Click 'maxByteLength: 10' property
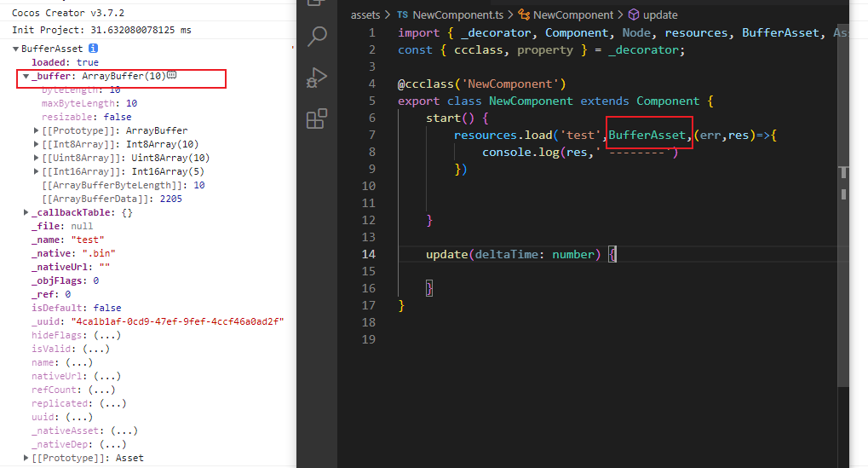This screenshot has height=468, width=868. (89, 103)
